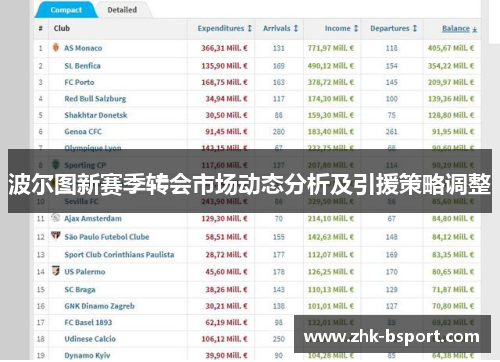Click the Sporting CP club crest
This screenshot has width=500, height=362.
coord(56,164)
